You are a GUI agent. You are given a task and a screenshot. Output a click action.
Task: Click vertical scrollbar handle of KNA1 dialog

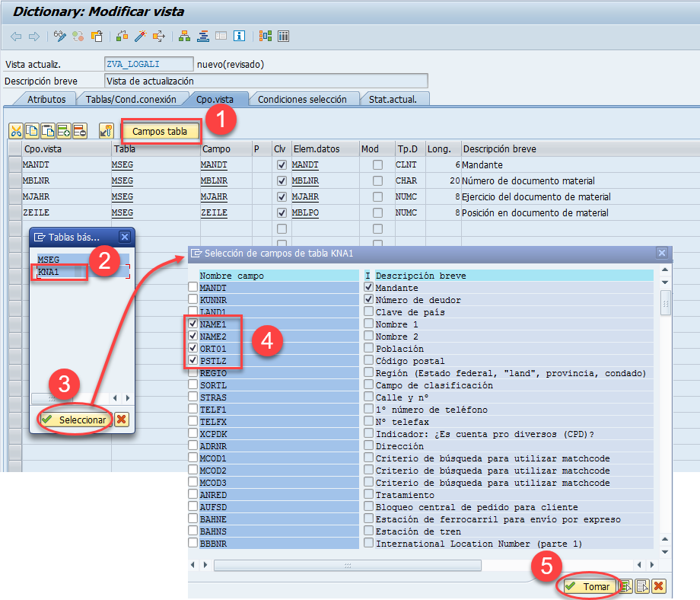(x=665, y=303)
